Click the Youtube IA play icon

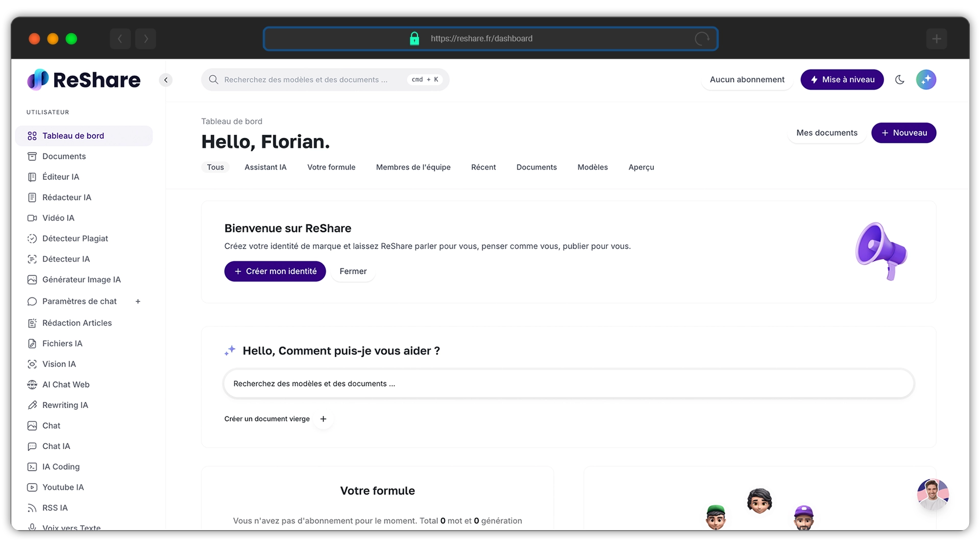click(32, 487)
